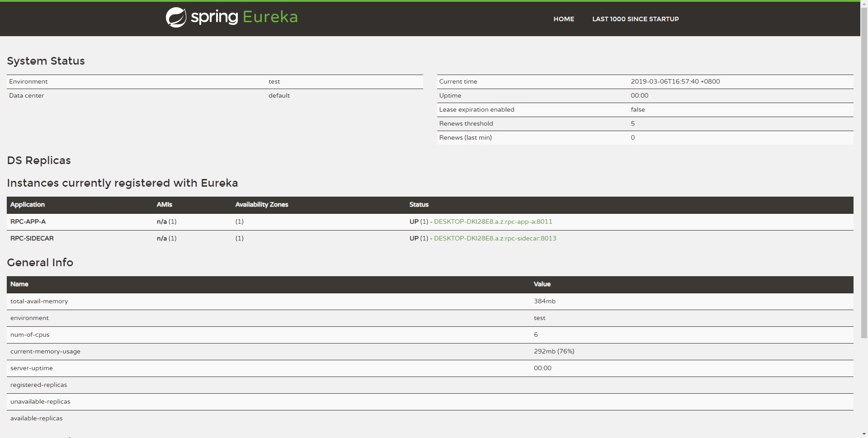The width and height of the screenshot is (868, 438).
Task: Click the RPC-SIDECAR application name
Action: [32, 238]
